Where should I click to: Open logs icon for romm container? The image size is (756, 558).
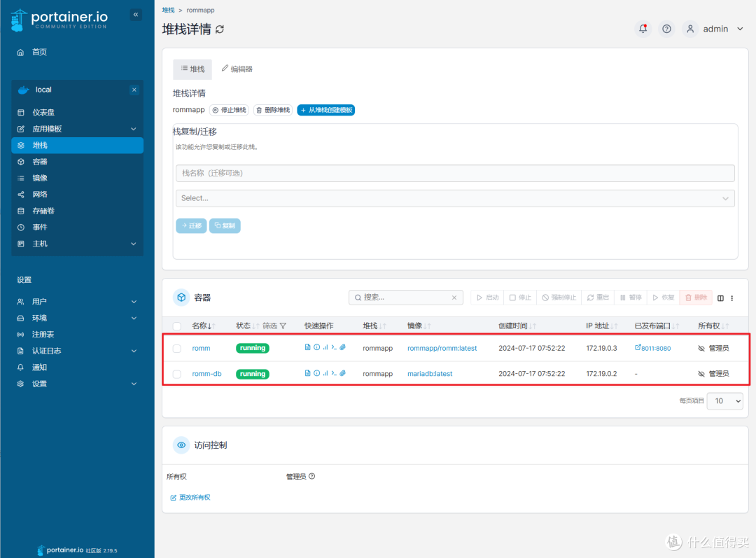[307, 347]
